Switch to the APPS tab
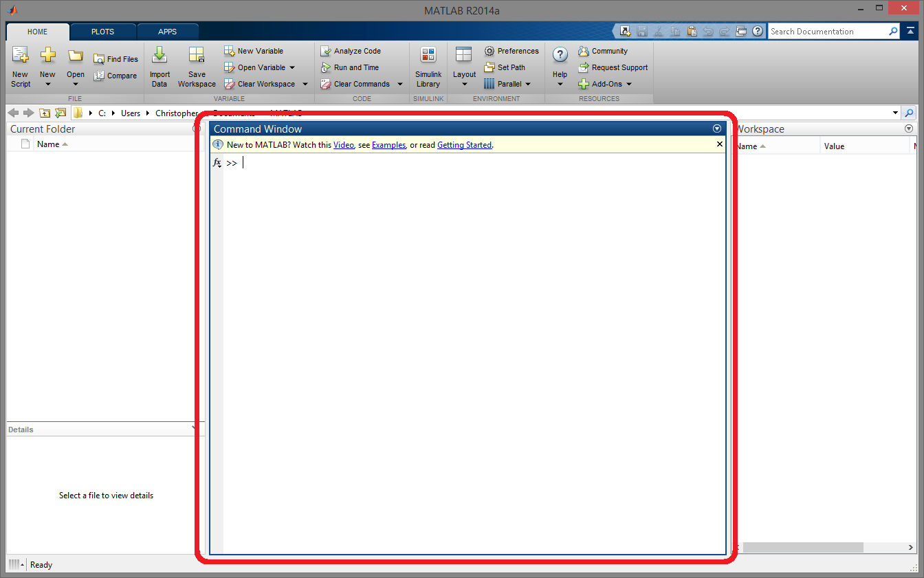 168,32
